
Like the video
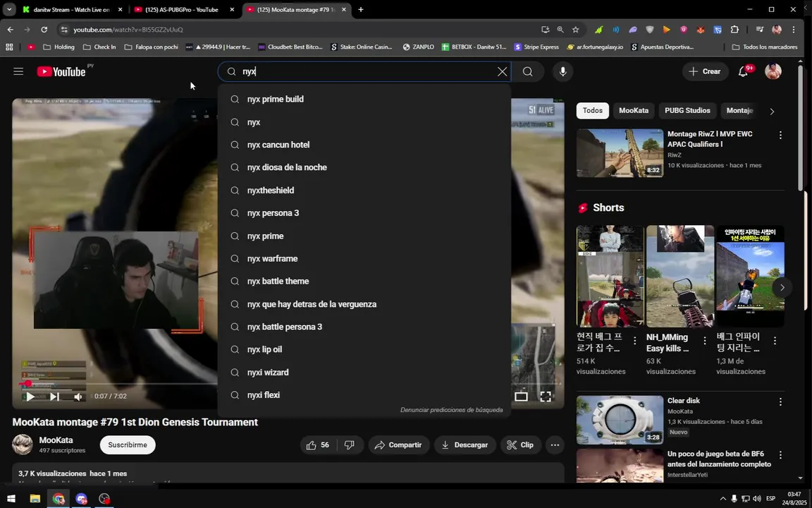[x=317, y=445]
